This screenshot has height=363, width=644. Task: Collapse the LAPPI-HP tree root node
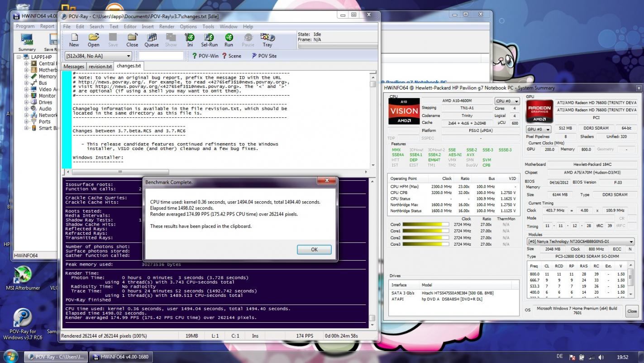pos(19,57)
